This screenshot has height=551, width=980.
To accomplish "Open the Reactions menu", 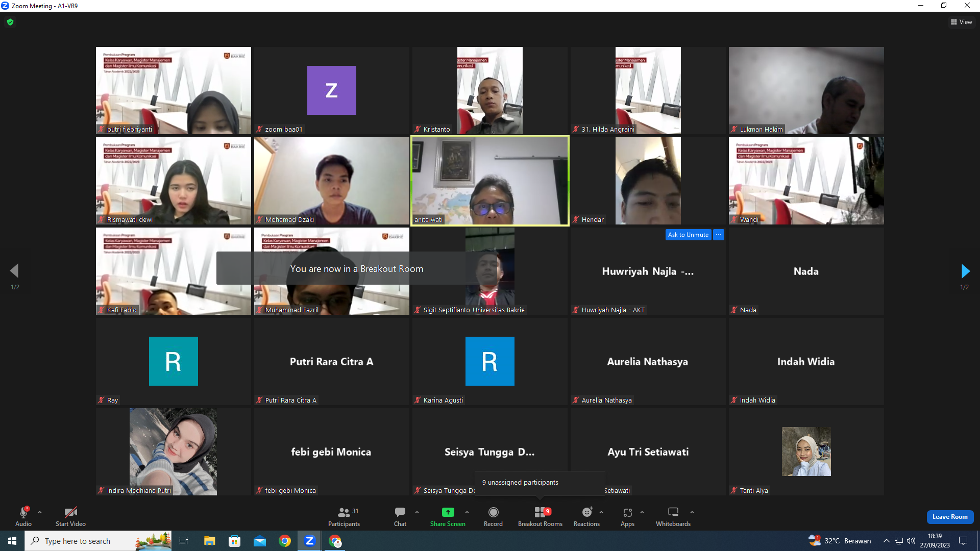I will (x=587, y=516).
